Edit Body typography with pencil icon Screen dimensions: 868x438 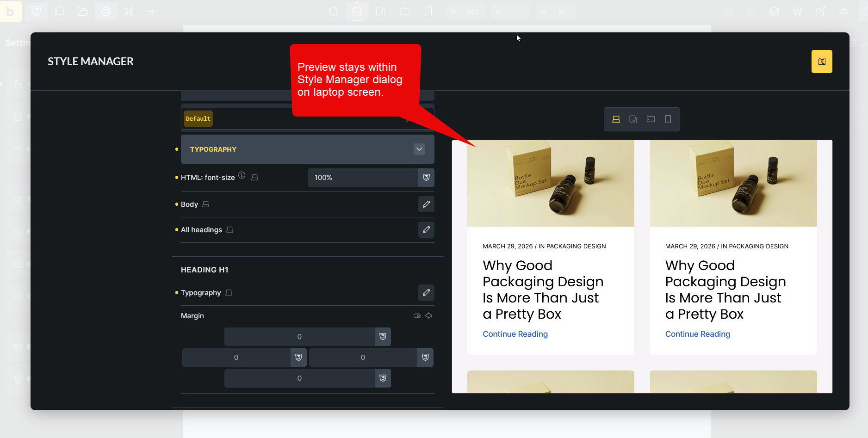pos(426,204)
